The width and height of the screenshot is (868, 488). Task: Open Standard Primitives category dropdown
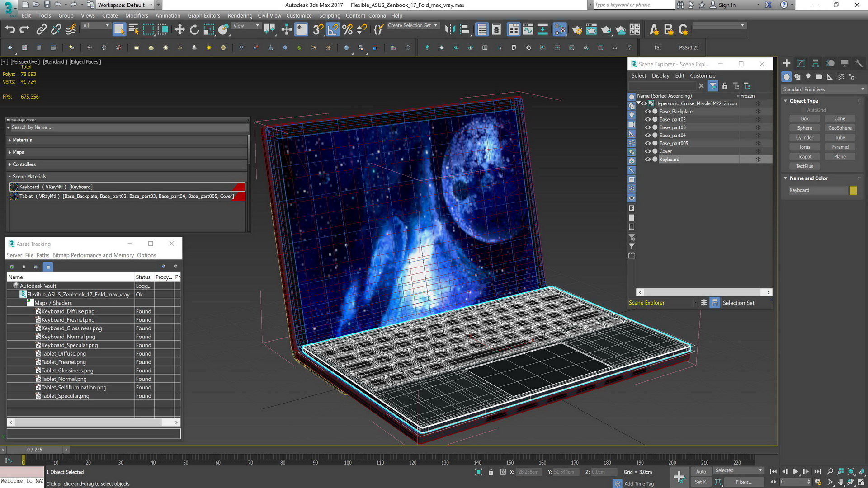[x=824, y=89]
